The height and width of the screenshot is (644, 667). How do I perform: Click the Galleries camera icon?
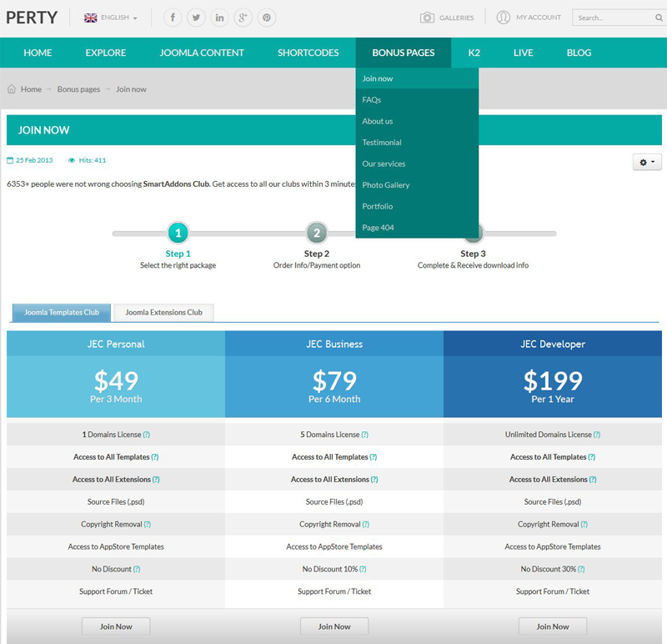tap(427, 18)
